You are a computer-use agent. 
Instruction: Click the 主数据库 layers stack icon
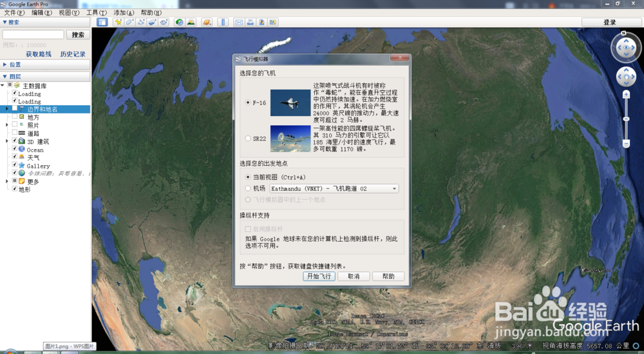[x=17, y=85]
